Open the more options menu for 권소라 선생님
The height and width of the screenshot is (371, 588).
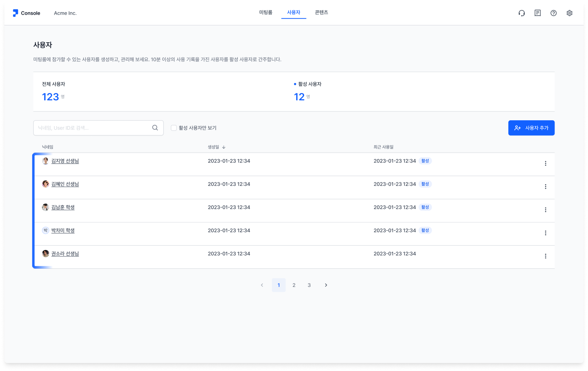click(545, 256)
